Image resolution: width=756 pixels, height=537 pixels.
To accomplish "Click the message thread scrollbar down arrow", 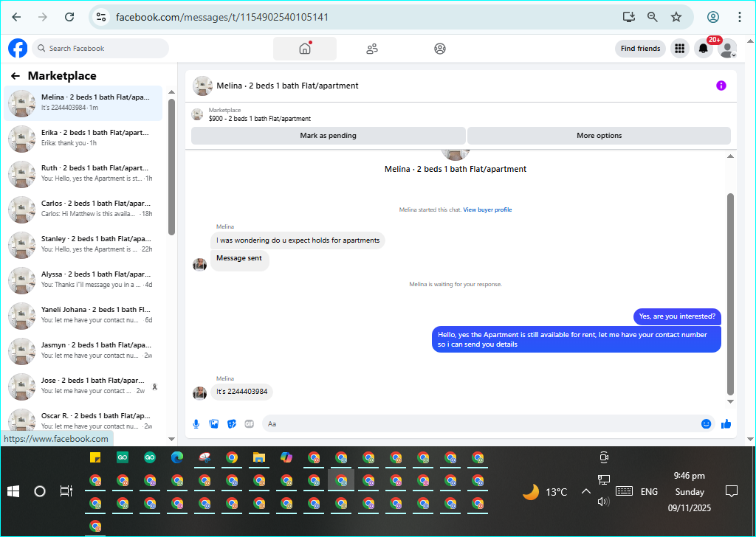I will (730, 401).
